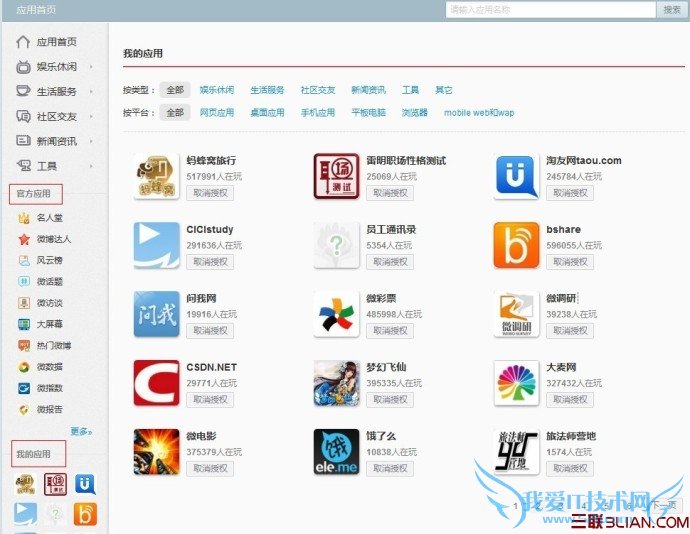The width and height of the screenshot is (690, 534).
Task: Click 取消授权 for bshare
Action: tap(570, 262)
